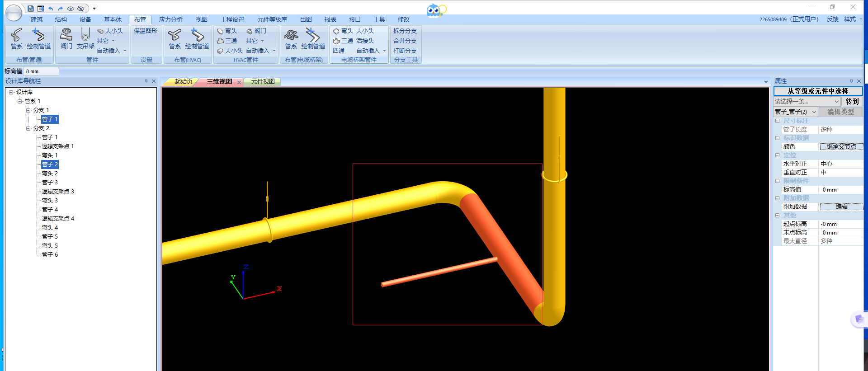Viewport: 868px width, 371px height.
Task: Click the undo arrow icon
Action: coord(51,9)
